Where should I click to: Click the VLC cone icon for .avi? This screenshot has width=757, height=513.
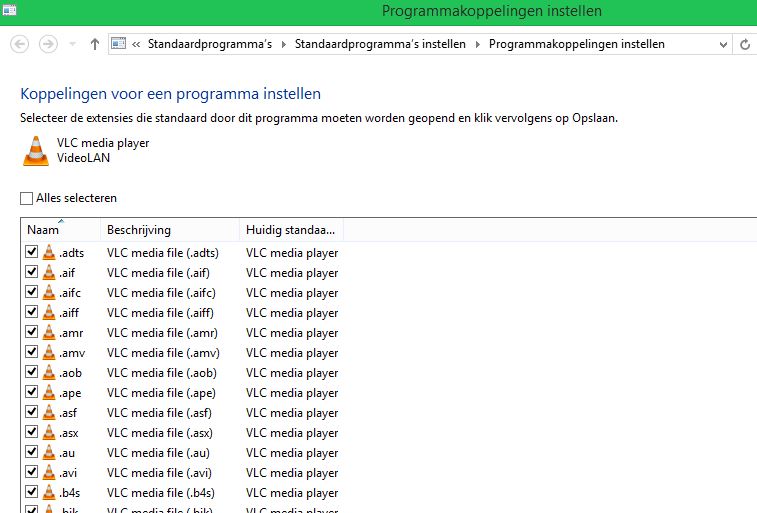tap(49, 472)
